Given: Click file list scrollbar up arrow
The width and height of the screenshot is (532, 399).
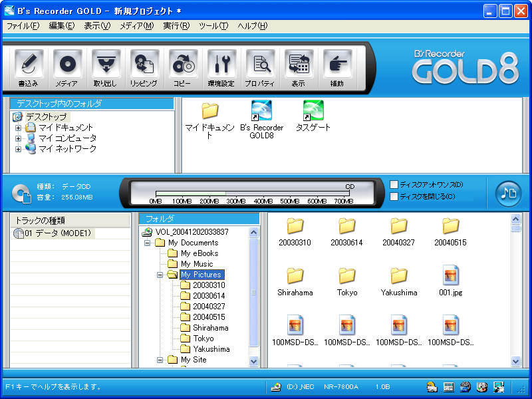Looking at the screenshot, I should point(516,219).
